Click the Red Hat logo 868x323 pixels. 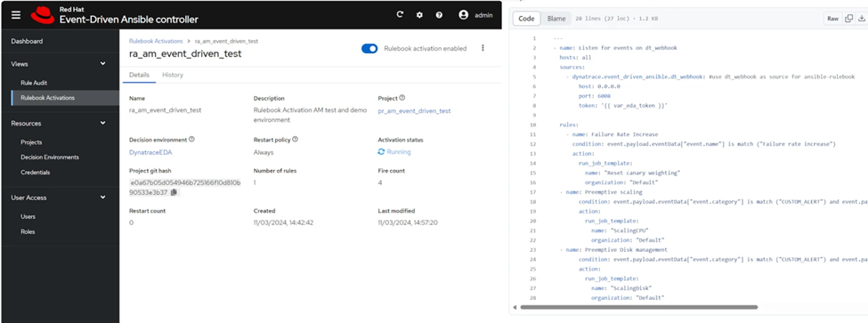[x=43, y=15]
